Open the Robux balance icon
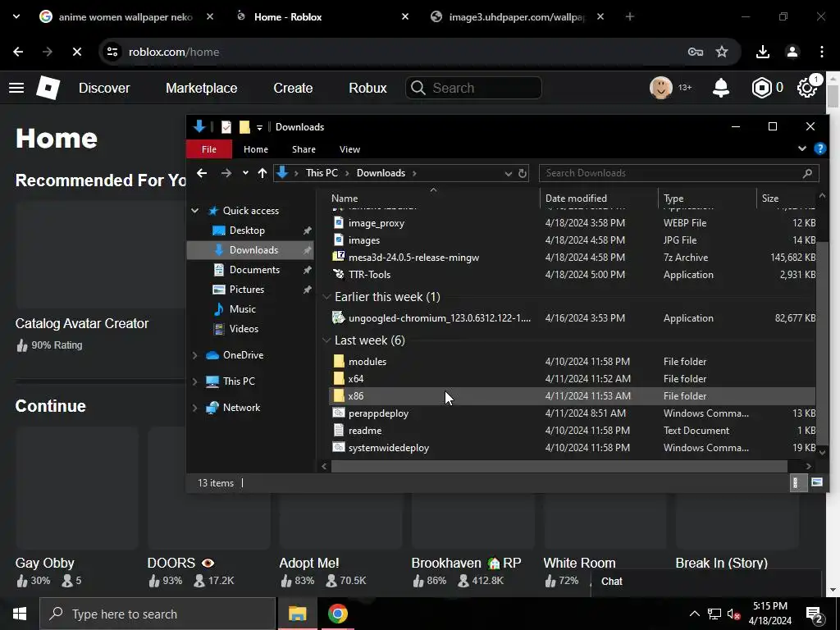Image resolution: width=840 pixels, height=630 pixels. tap(761, 88)
